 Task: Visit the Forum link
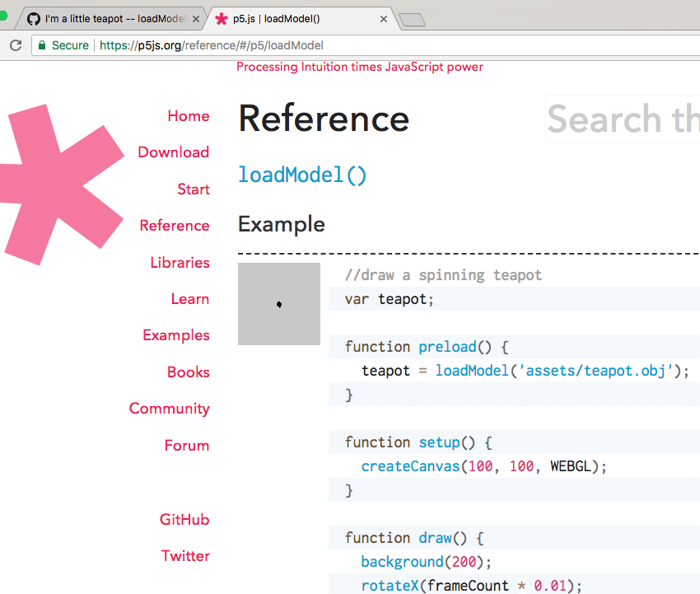click(x=187, y=445)
